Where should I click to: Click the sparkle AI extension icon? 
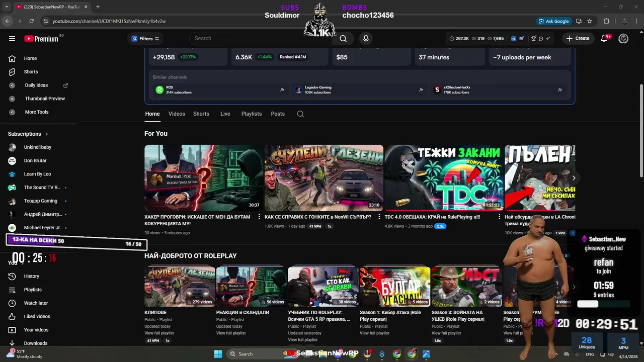point(548,39)
